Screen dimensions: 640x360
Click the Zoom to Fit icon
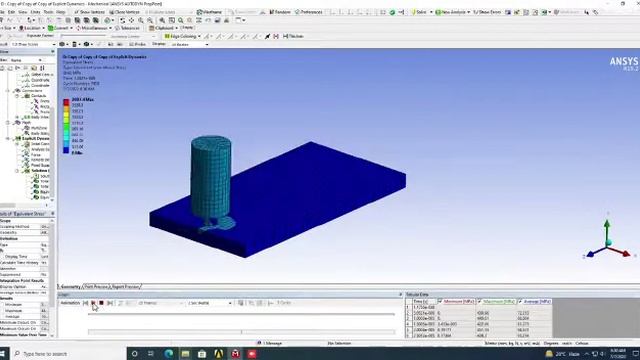(162, 20)
